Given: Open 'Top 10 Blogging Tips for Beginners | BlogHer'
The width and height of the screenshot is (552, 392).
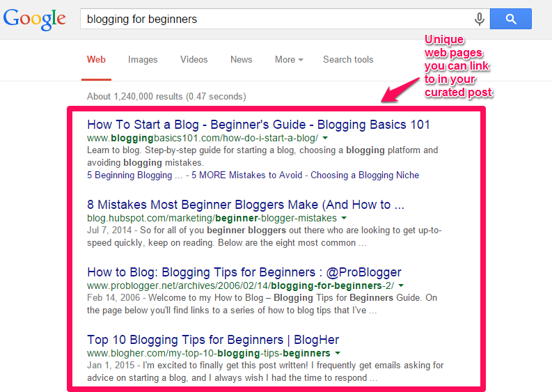Looking at the screenshot, I should point(213,340).
